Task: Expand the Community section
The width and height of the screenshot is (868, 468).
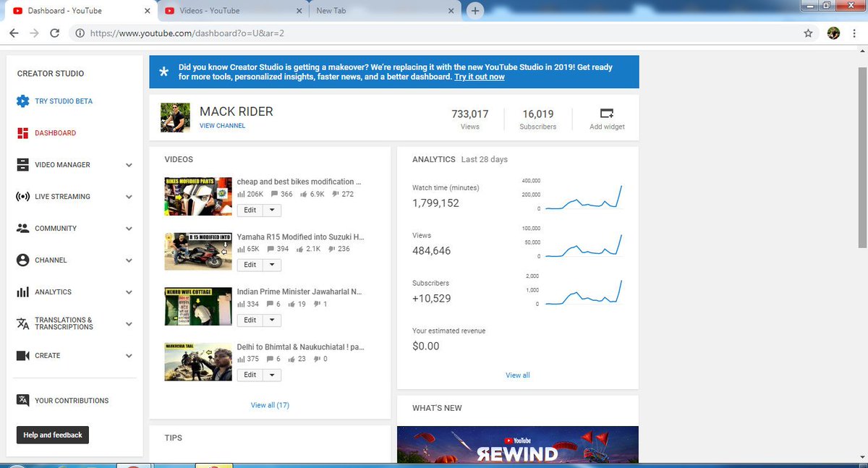Action: 129,229
